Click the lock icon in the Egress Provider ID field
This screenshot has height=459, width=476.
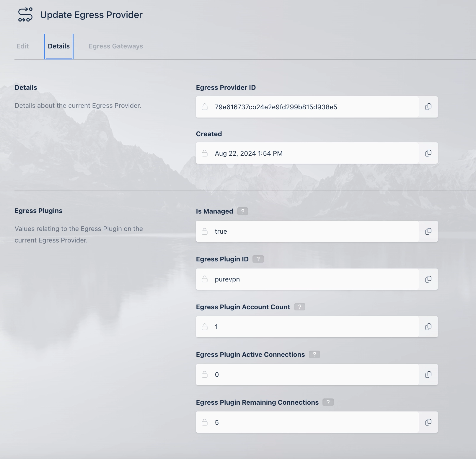(x=205, y=107)
